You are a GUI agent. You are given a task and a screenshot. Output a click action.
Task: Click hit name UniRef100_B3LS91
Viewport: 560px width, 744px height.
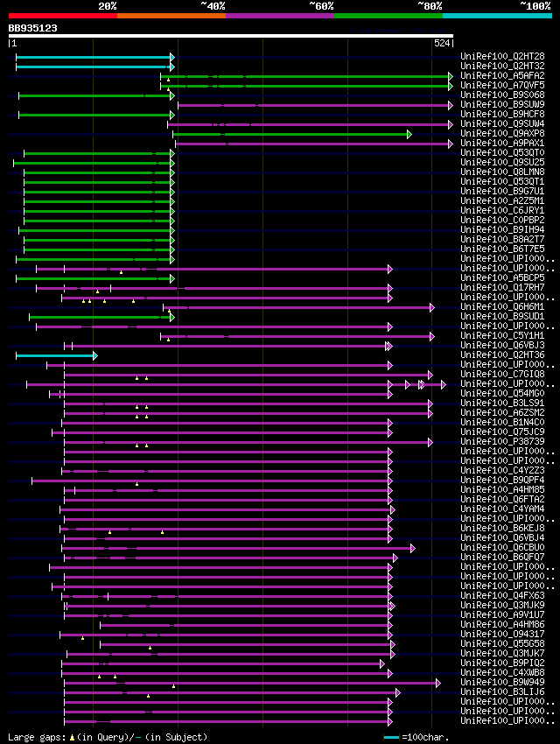pyautogui.click(x=502, y=404)
